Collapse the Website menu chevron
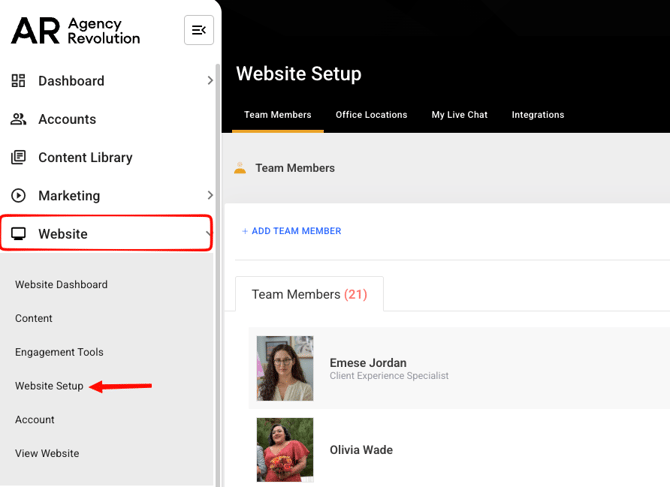This screenshot has width=670, height=487. [207, 234]
